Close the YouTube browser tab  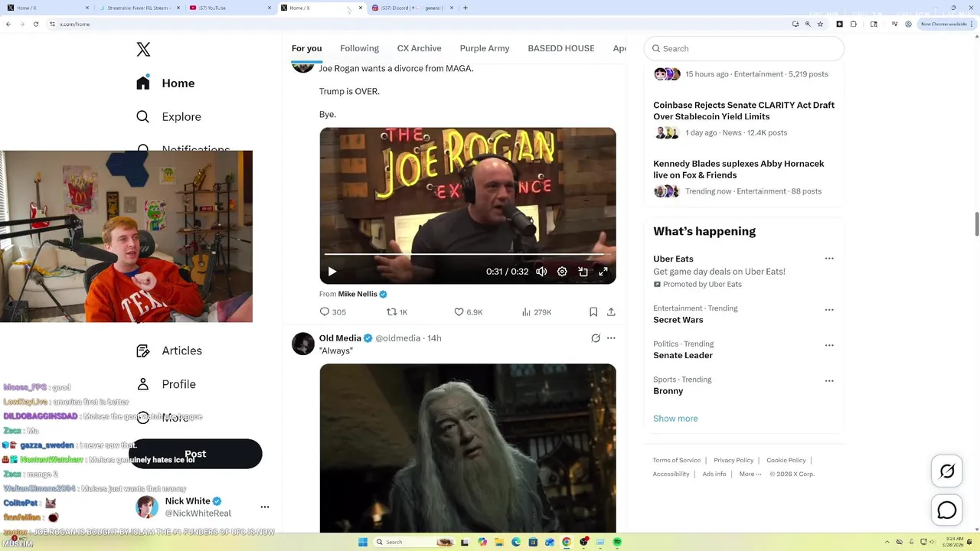coord(269,8)
